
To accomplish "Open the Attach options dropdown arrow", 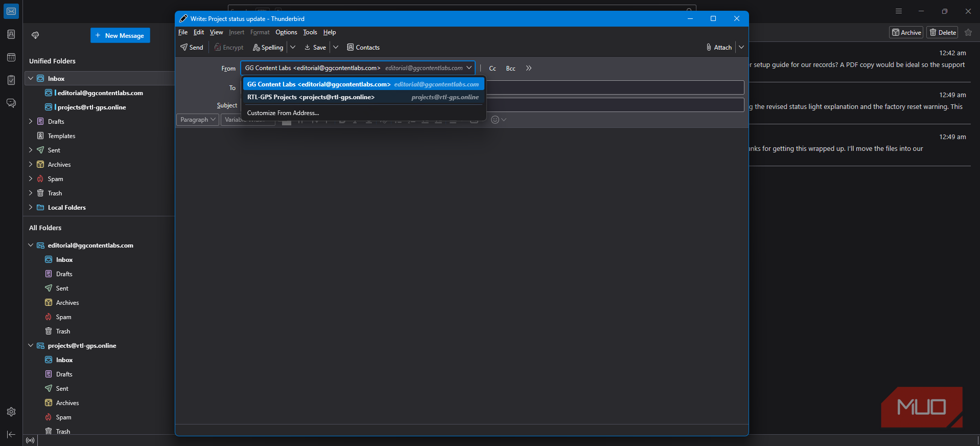I will tap(741, 48).
